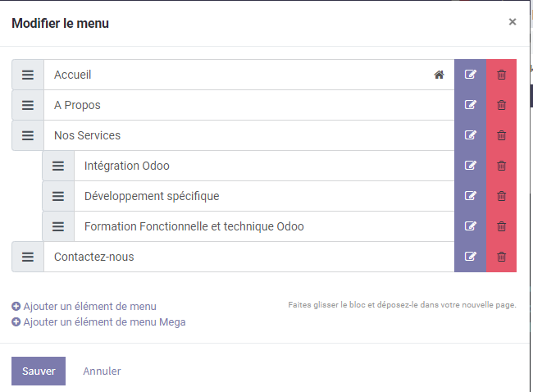Viewport: 533px width, 392px height.
Task: Edit the Intégration Odoo submenu item
Action: pos(471,166)
